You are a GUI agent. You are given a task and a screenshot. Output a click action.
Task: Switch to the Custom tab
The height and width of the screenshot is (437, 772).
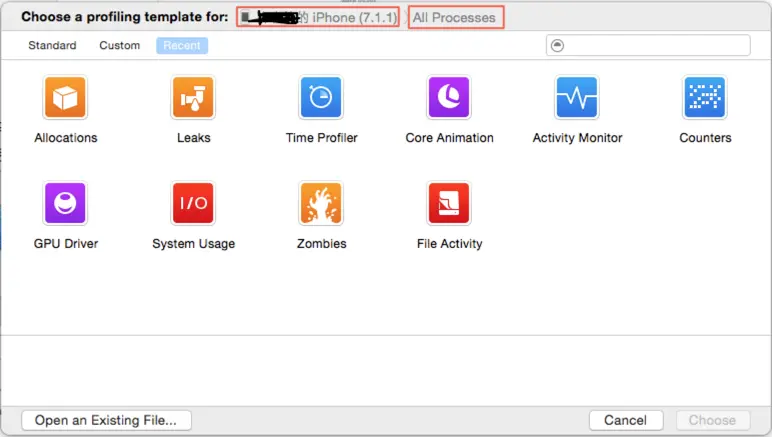[120, 45]
